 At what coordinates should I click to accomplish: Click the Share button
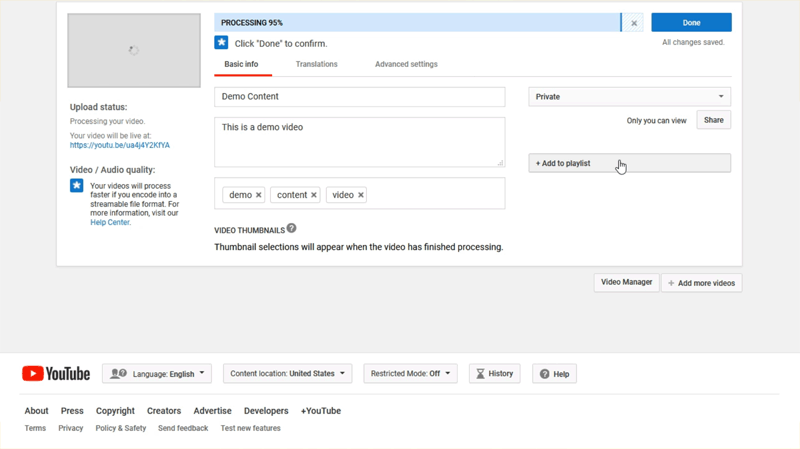[x=713, y=120]
